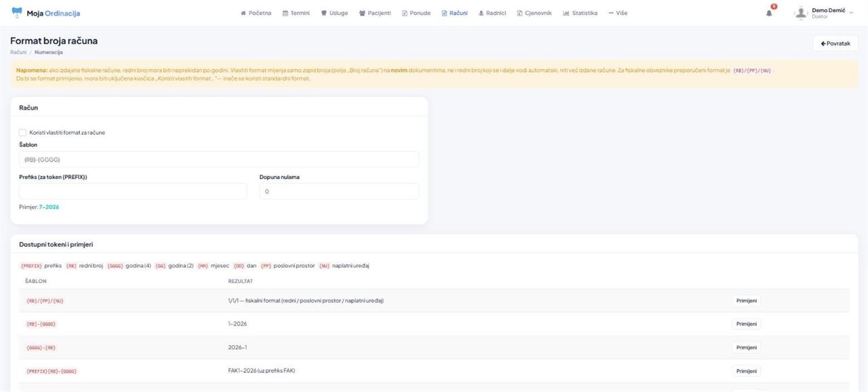The height and width of the screenshot is (392, 868).
Task: Click the {PREFIX} token in the legend
Action: coord(31,266)
